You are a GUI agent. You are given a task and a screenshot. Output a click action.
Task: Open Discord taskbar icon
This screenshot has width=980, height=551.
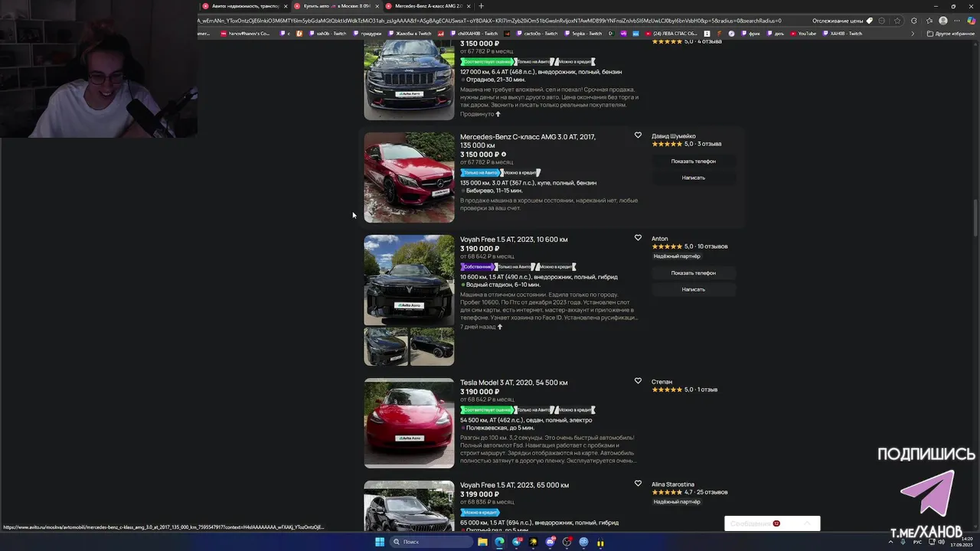(x=550, y=542)
